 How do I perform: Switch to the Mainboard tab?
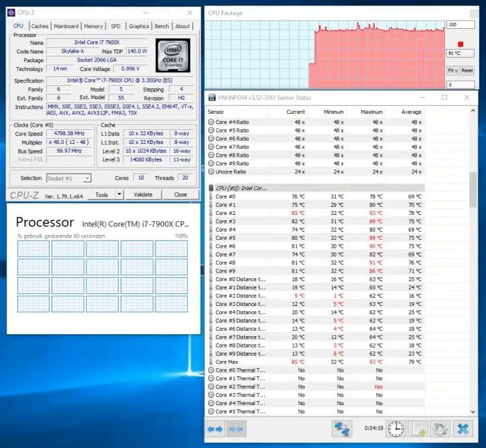(66, 26)
